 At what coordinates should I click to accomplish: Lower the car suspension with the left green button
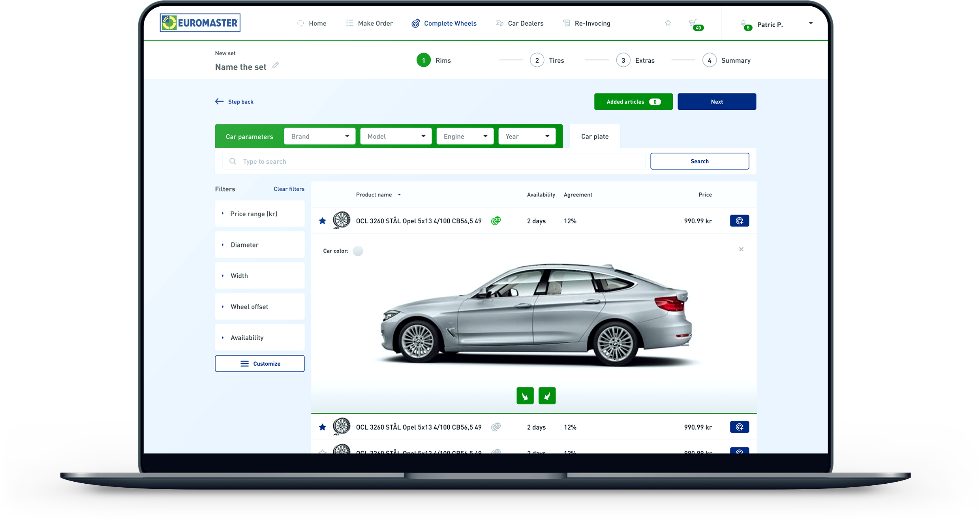click(525, 396)
